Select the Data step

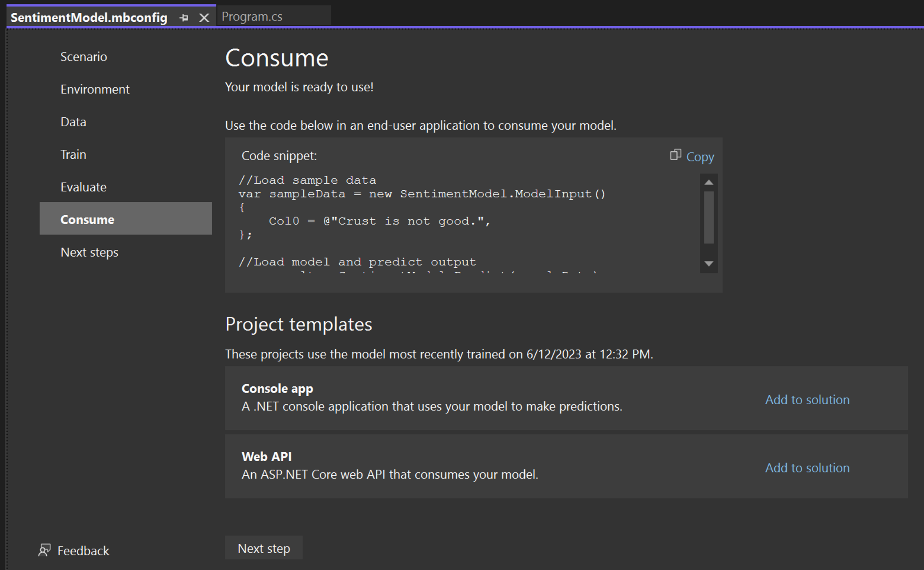coord(73,122)
